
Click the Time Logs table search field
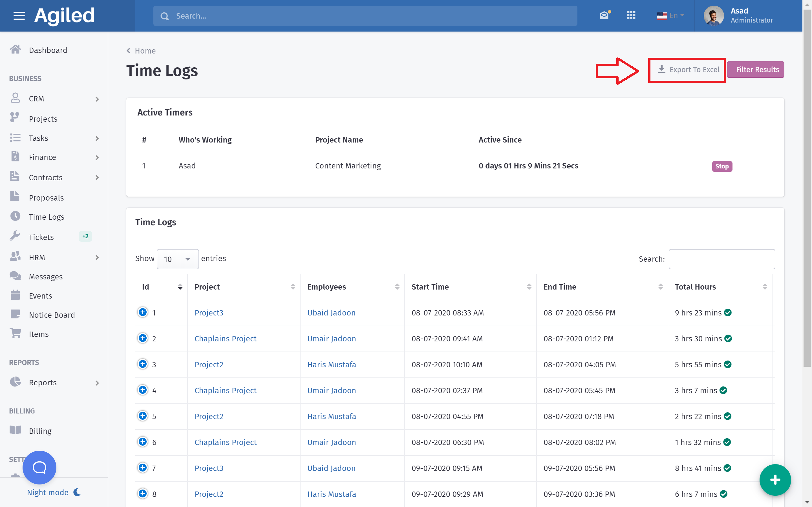(x=721, y=259)
